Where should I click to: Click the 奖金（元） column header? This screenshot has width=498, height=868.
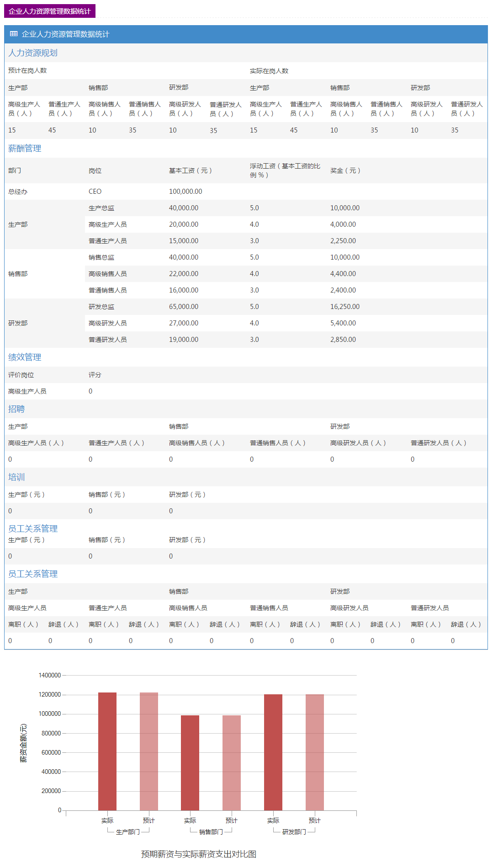345,170
